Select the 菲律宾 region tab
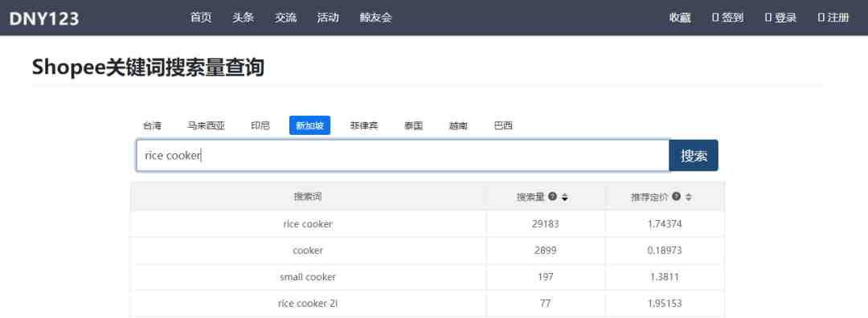 (364, 125)
